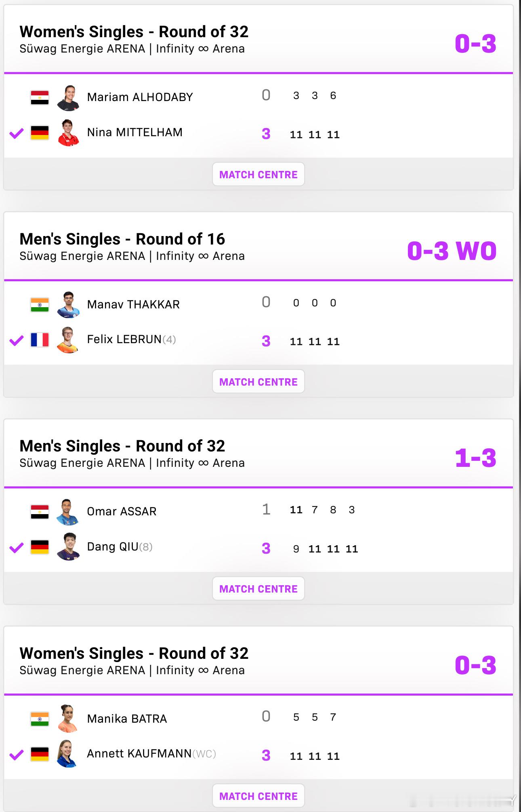Click India flag next to Manika BATRA
The height and width of the screenshot is (812, 521).
coord(40,719)
